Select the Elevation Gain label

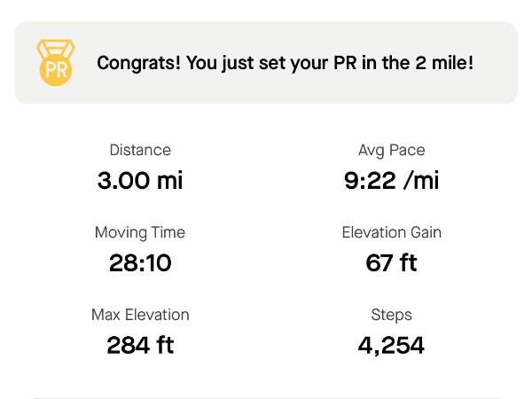click(392, 232)
